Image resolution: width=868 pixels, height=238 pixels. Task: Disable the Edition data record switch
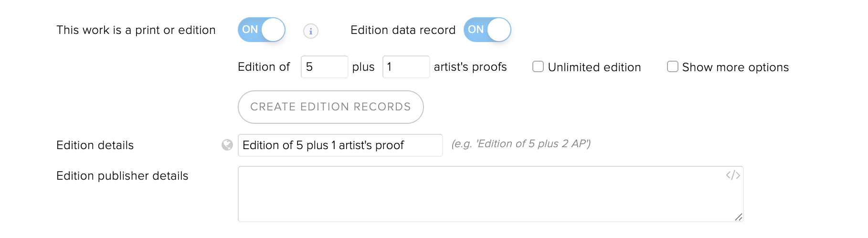click(x=487, y=30)
